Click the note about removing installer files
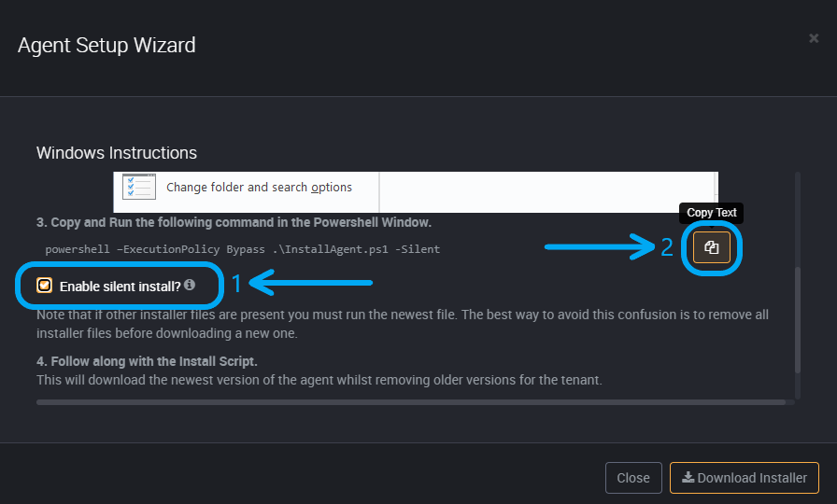 click(x=403, y=324)
